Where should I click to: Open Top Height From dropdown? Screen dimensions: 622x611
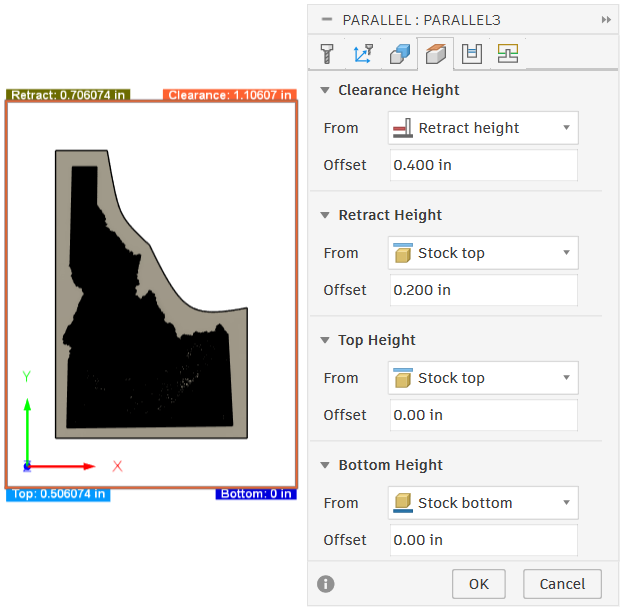[483, 378]
